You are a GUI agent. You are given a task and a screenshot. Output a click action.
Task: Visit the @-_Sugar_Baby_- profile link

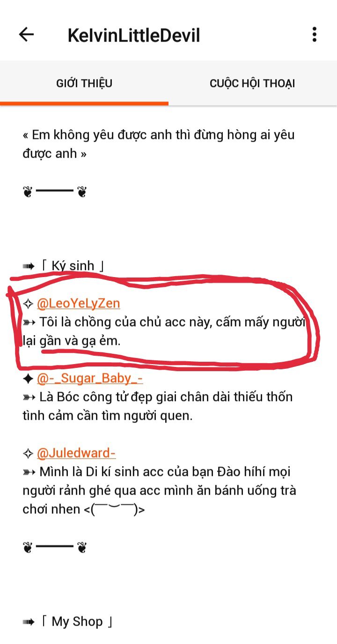click(90, 378)
